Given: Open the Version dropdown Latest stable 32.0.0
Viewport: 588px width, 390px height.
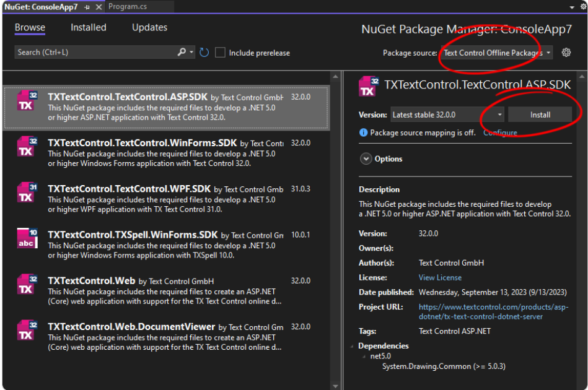Looking at the screenshot, I should tap(447, 115).
